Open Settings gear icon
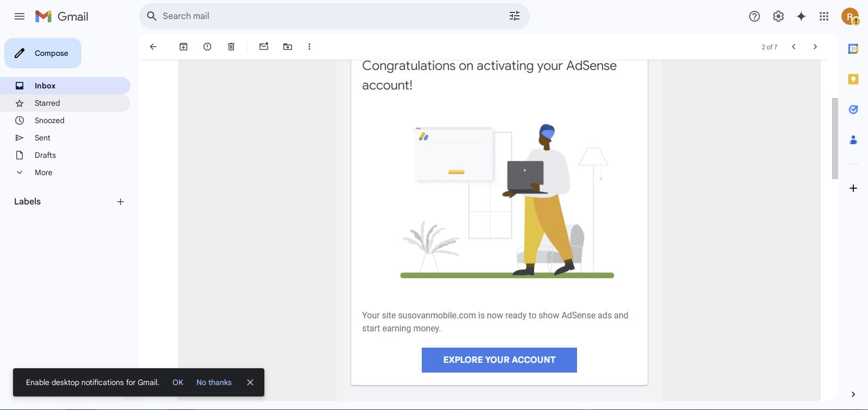Viewport: 868px width, 410px height. pos(778,16)
